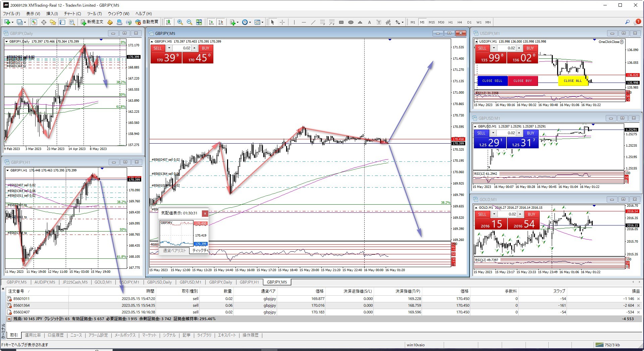Open the 挿入(I) Insert menu
Viewport: 644px width, 351px height.
(52, 14)
